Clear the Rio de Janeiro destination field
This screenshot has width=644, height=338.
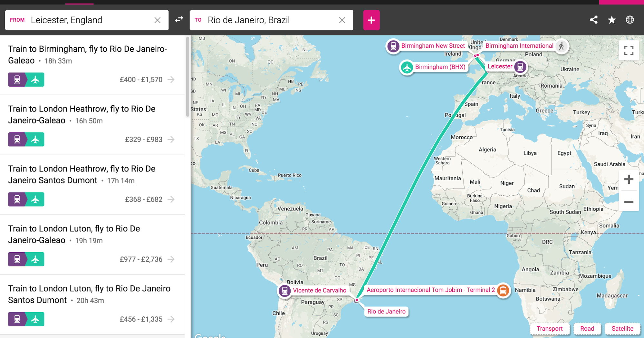coord(342,20)
